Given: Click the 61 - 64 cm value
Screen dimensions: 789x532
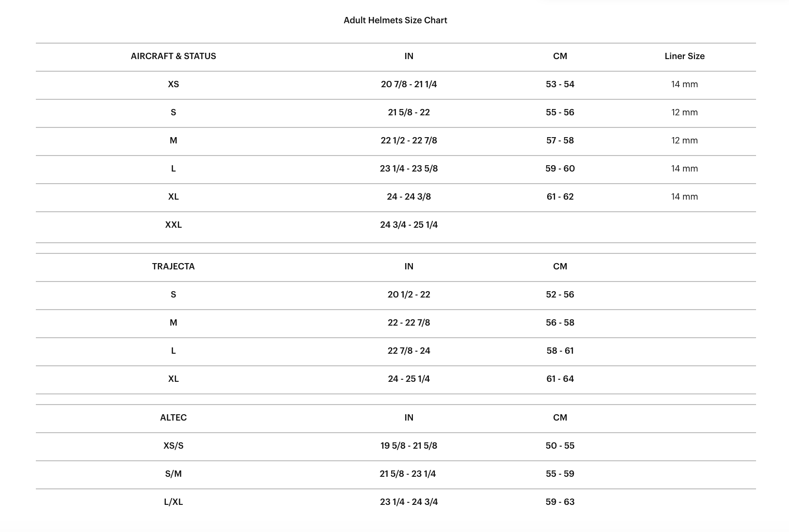Looking at the screenshot, I should [560, 379].
